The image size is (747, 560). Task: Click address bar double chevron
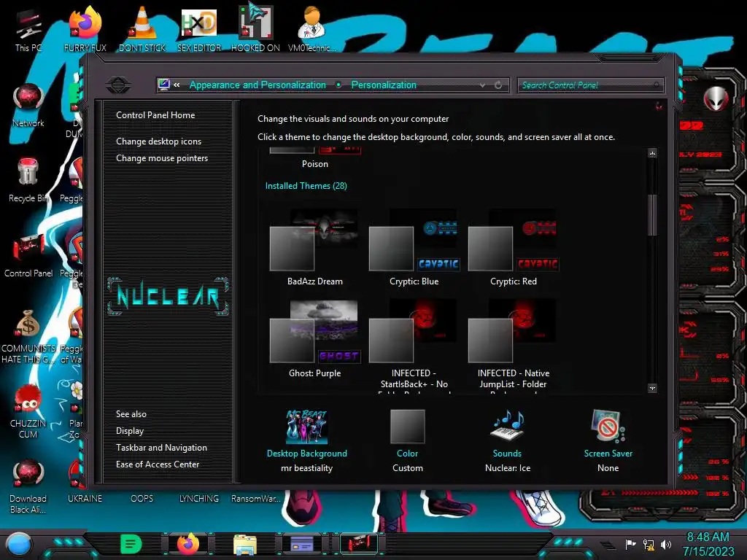coord(177,85)
